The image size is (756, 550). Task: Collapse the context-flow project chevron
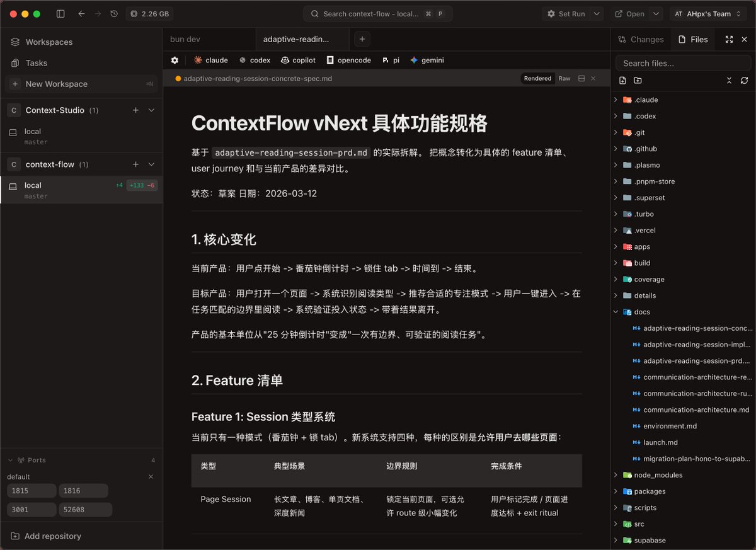(x=151, y=164)
